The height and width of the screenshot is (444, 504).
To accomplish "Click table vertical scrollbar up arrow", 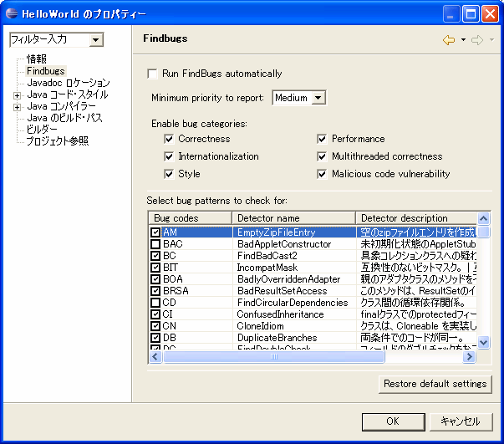I will [484, 218].
